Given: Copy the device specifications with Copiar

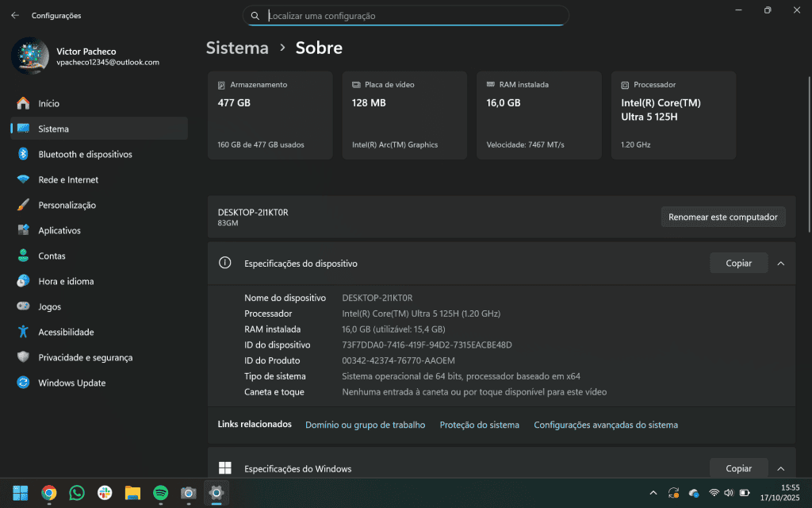Looking at the screenshot, I should 738,263.
